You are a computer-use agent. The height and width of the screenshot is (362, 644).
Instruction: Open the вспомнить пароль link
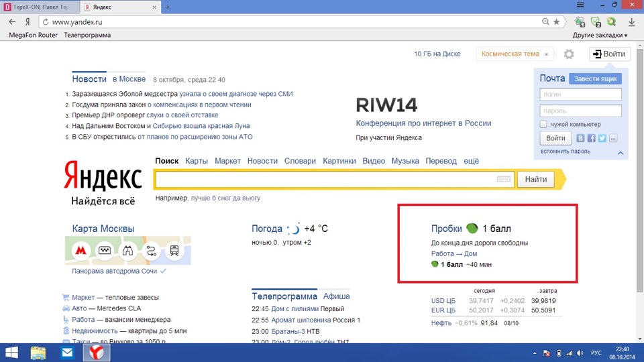click(565, 152)
